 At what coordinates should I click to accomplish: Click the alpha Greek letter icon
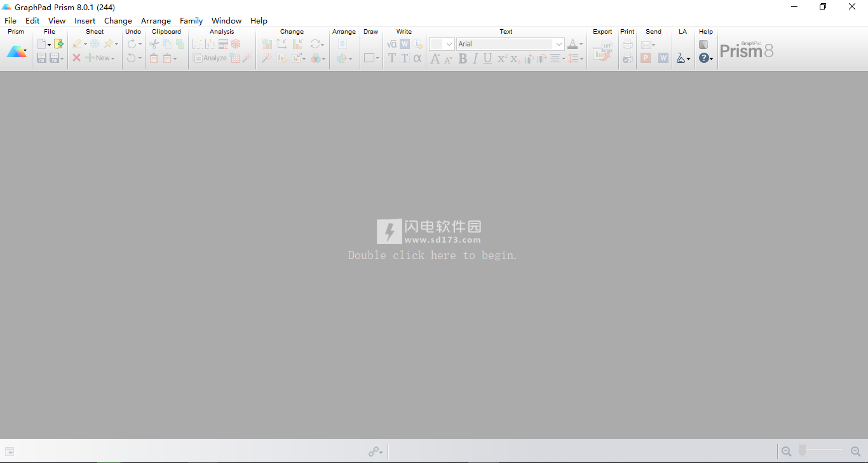point(417,58)
